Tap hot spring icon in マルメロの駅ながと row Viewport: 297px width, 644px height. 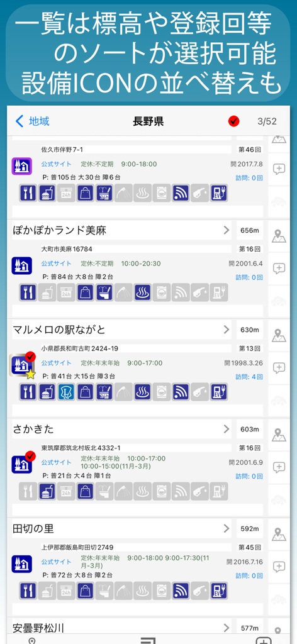[x=142, y=392]
